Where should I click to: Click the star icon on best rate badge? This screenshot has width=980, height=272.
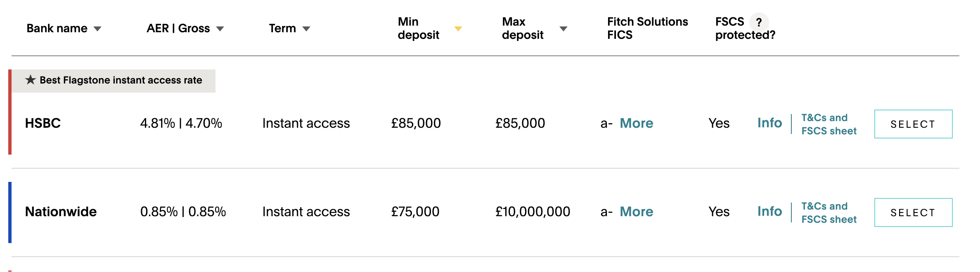click(x=31, y=79)
